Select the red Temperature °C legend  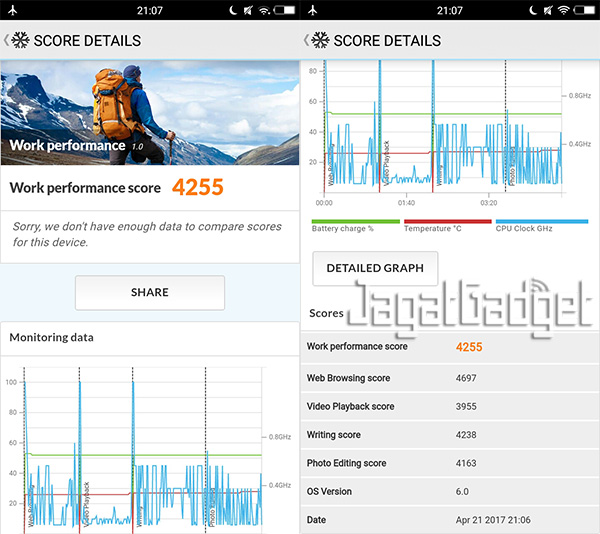click(433, 226)
